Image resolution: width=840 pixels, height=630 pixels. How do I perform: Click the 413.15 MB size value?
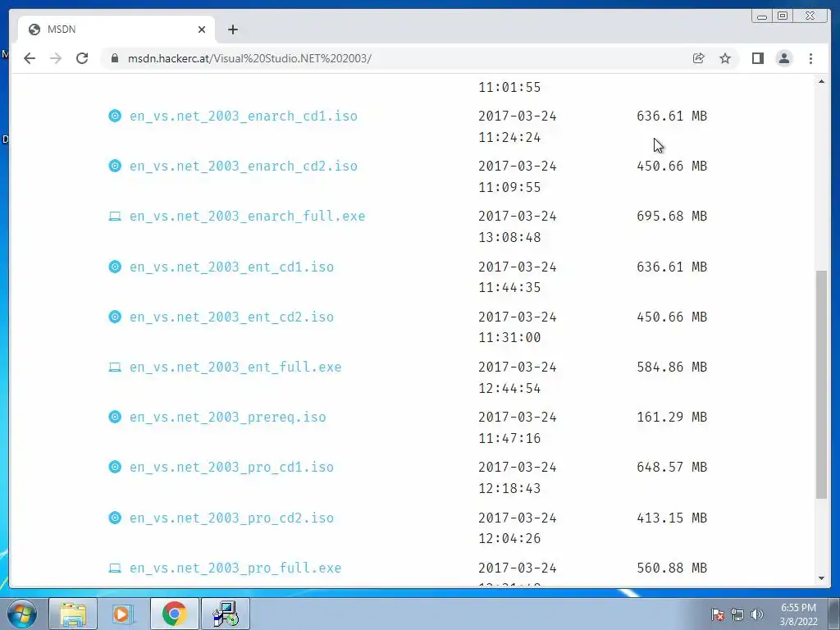[672, 518]
